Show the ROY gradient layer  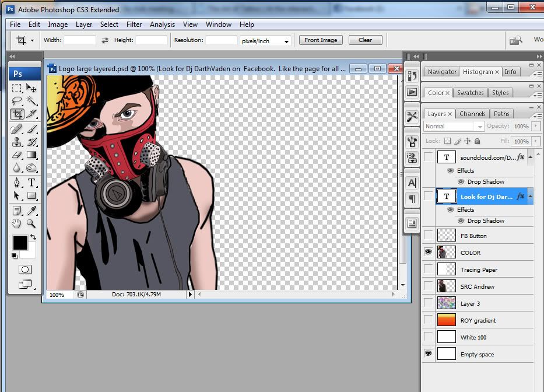click(x=429, y=320)
